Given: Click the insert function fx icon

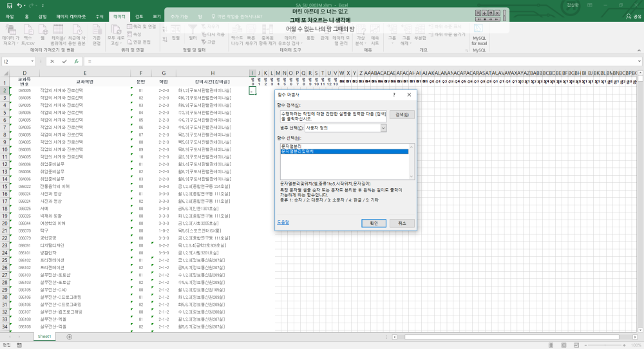Looking at the screenshot, I should tap(76, 62).
